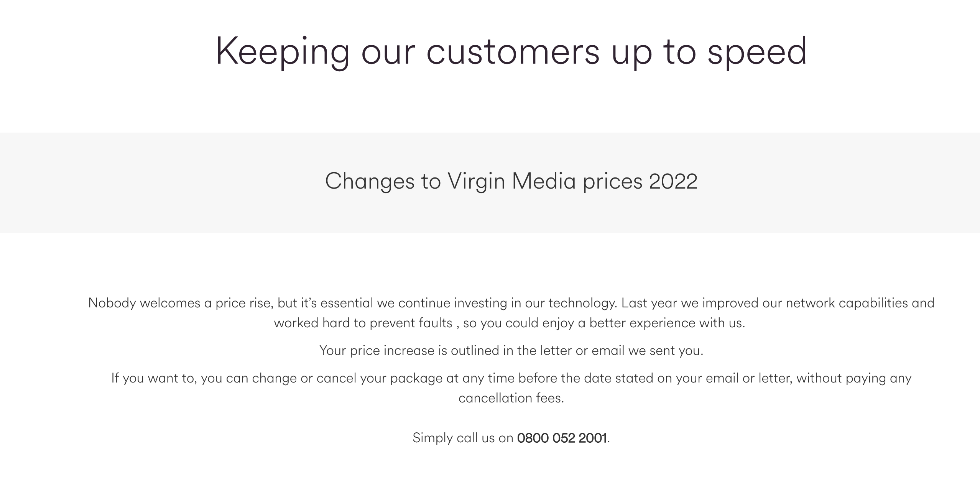The width and height of the screenshot is (980, 486).
Task: Click the "Simply call us on" text
Action: 463,438
